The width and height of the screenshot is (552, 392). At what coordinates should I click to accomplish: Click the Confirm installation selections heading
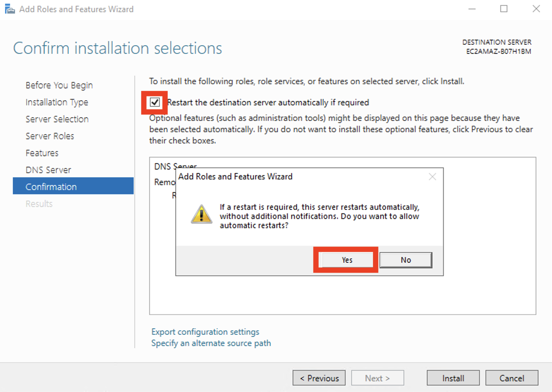[x=118, y=48]
